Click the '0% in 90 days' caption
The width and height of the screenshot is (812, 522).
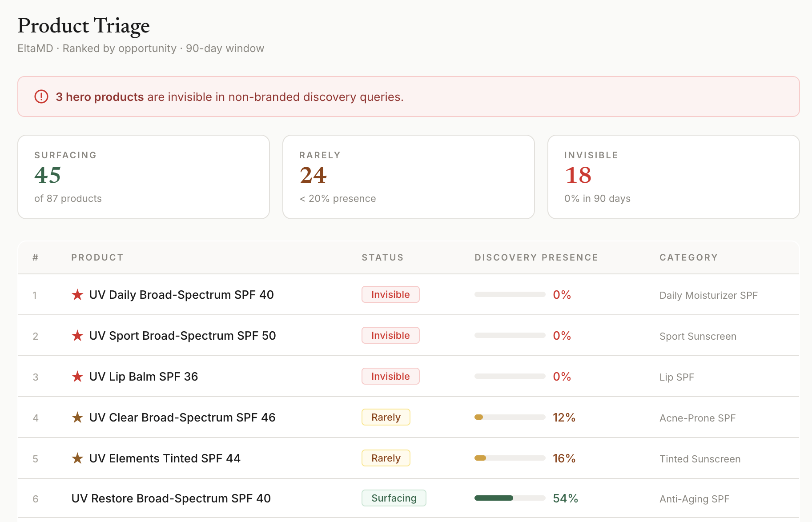(597, 198)
